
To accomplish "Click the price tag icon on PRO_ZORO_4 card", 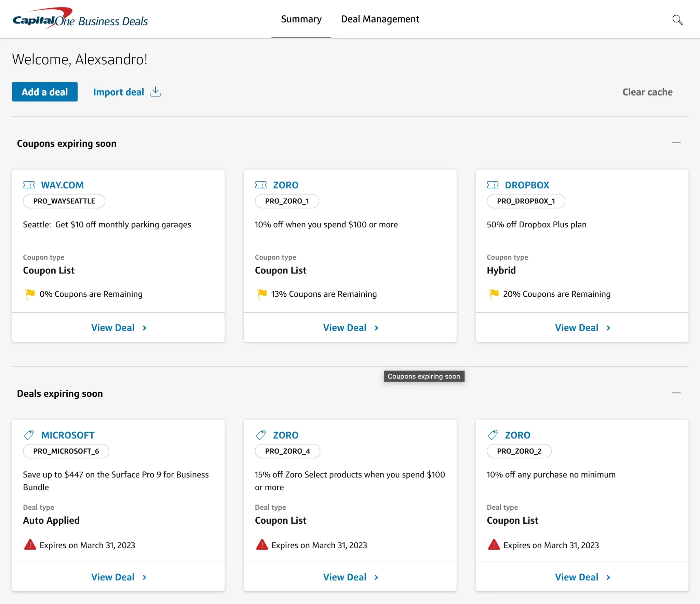I will (261, 435).
